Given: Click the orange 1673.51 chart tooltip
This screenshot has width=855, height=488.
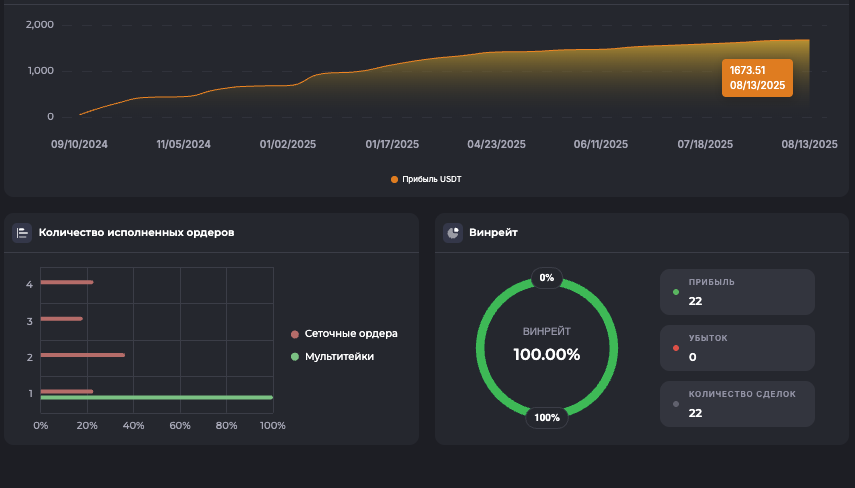Looking at the screenshot, I should point(757,78).
